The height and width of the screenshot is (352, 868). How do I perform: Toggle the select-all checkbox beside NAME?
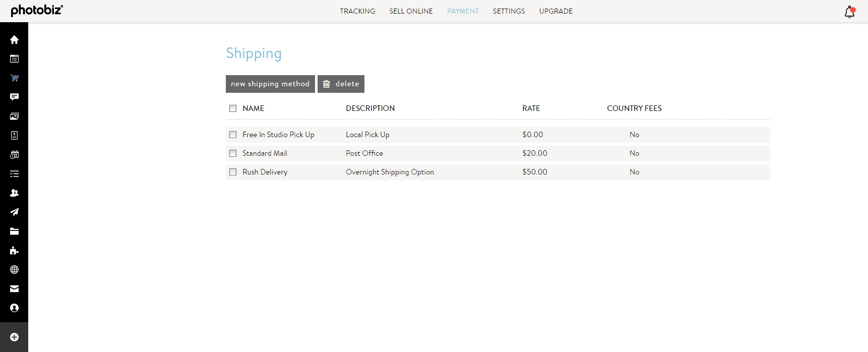click(x=233, y=108)
